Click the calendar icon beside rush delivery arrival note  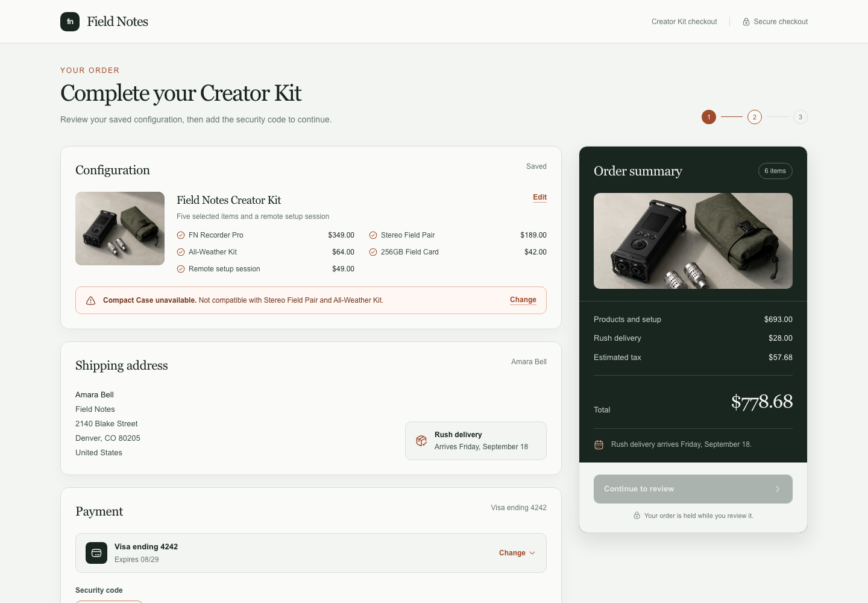[599, 444]
